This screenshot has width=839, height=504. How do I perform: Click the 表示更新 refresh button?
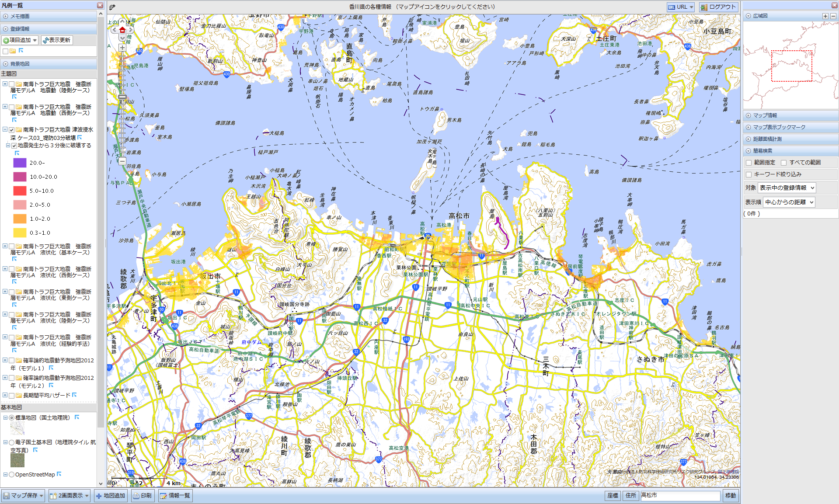57,40
